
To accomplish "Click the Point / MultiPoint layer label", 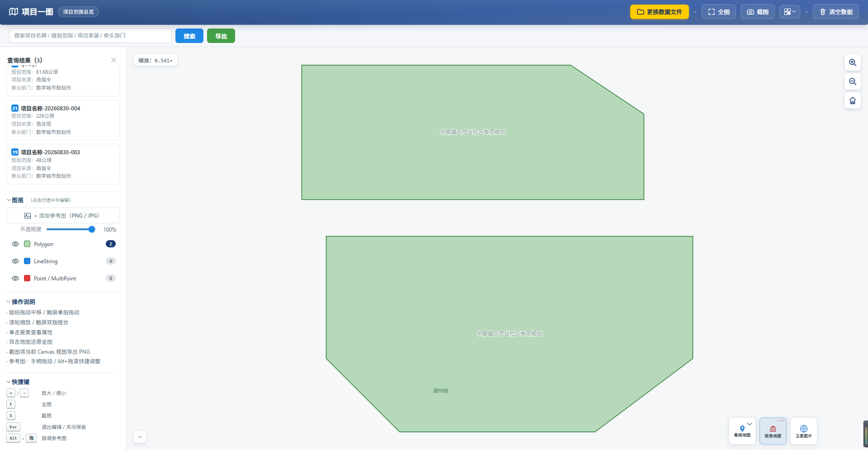I will coord(55,279).
